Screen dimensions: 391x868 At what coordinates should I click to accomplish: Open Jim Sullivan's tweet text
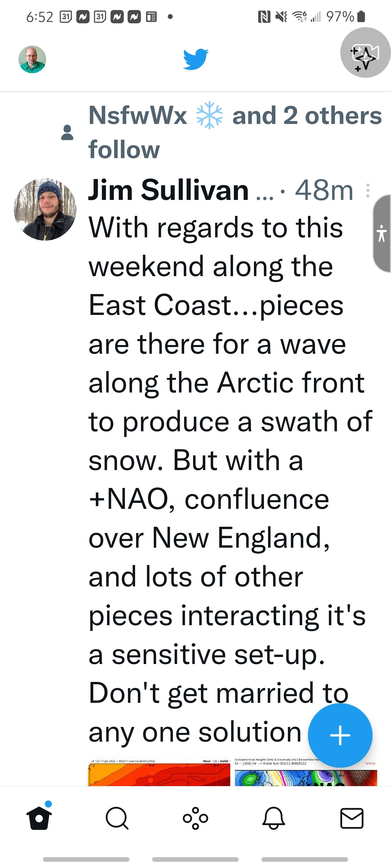point(231,480)
